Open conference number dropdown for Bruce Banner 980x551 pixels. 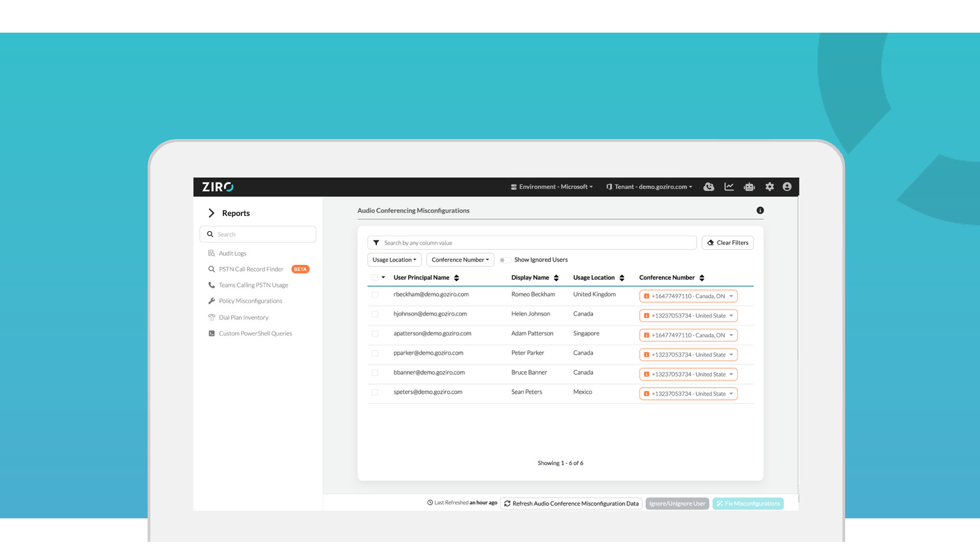(688, 374)
